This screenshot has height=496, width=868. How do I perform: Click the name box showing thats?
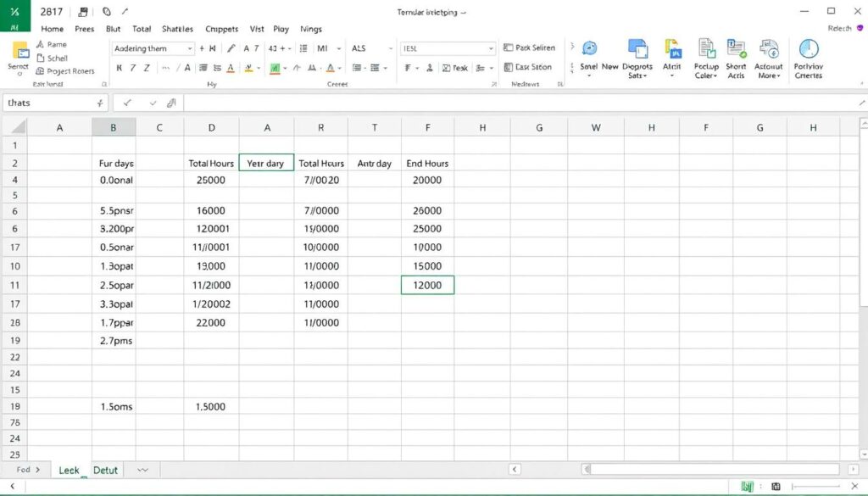(x=54, y=103)
